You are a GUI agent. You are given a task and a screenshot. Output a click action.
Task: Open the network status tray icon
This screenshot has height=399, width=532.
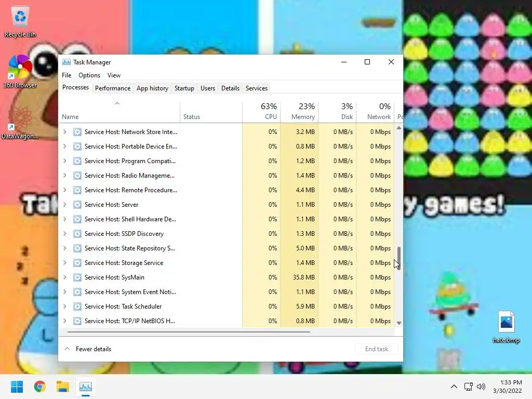click(x=469, y=387)
